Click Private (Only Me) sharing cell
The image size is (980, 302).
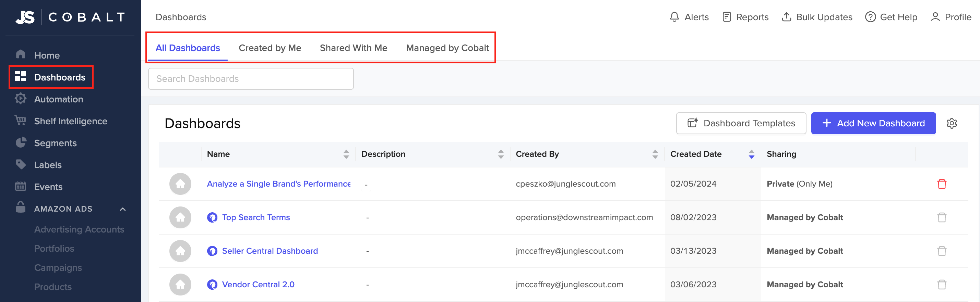800,184
